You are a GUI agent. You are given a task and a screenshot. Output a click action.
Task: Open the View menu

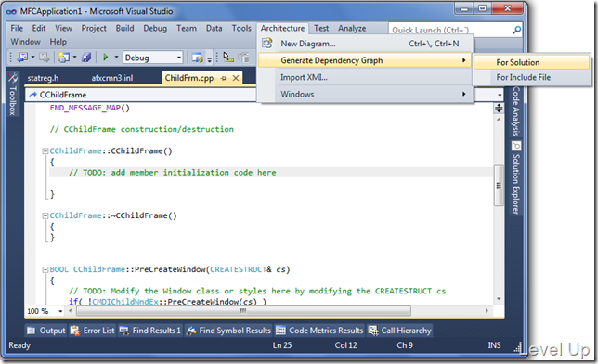coord(63,28)
